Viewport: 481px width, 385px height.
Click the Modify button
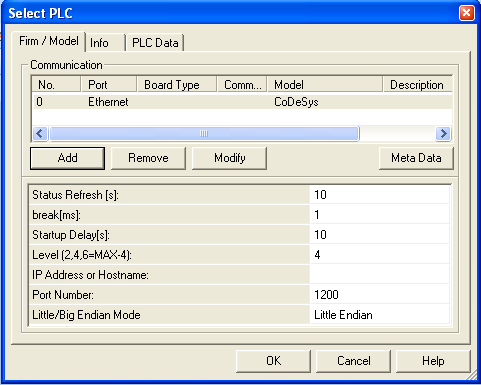229,158
